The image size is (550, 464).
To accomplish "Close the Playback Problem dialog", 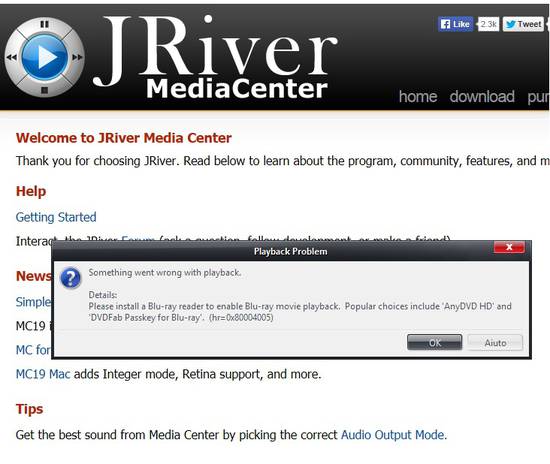I will coord(509,247).
